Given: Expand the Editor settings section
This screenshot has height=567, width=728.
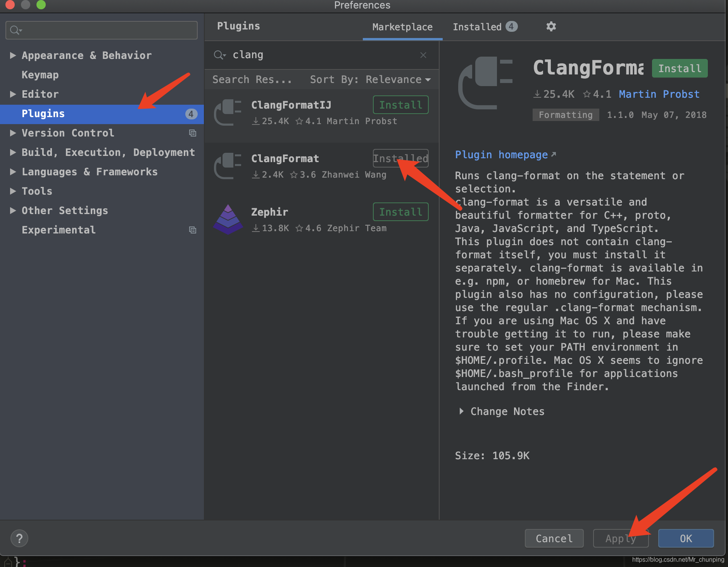Looking at the screenshot, I should point(13,94).
